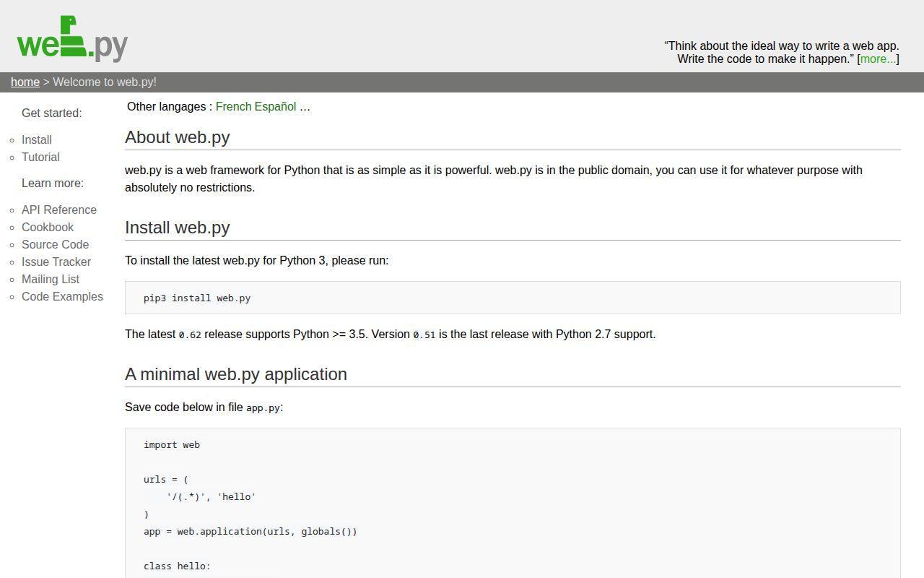Open the Install sidebar link
Viewport: 924px width, 578px height.
click(x=37, y=140)
